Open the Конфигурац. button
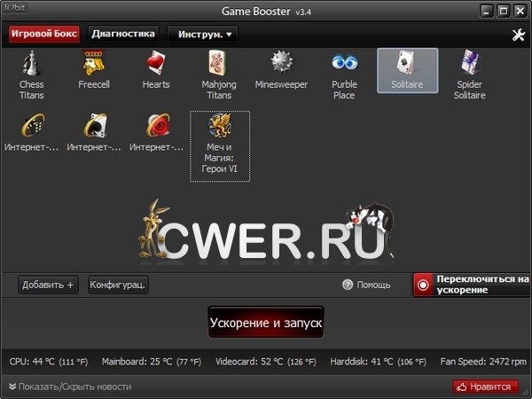The width and height of the screenshot is (532, 399). click(x=118, y=285)
